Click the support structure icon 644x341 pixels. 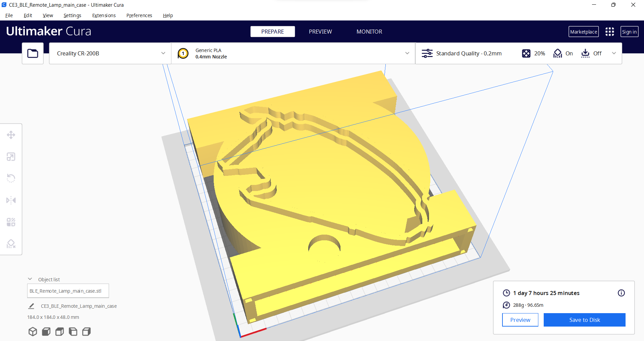pyautogui.click(x=557, y=53)
